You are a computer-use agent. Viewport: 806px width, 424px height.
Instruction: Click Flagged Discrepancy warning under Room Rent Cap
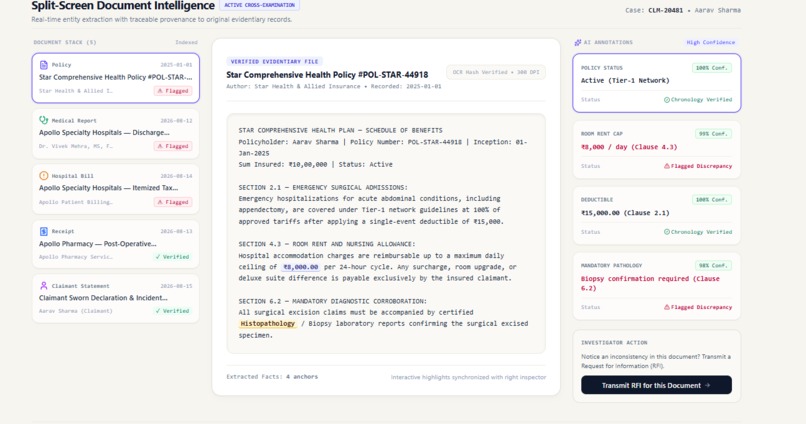[698, 166]
